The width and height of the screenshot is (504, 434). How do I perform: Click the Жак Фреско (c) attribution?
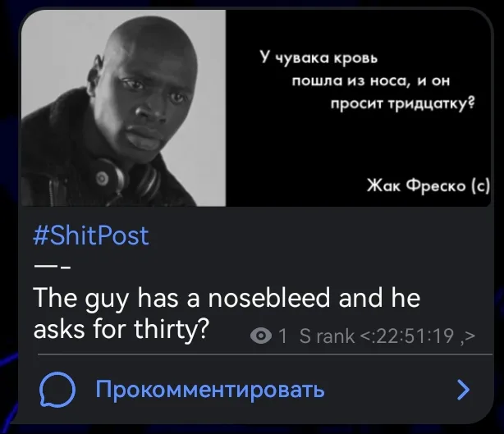point(428,185)
